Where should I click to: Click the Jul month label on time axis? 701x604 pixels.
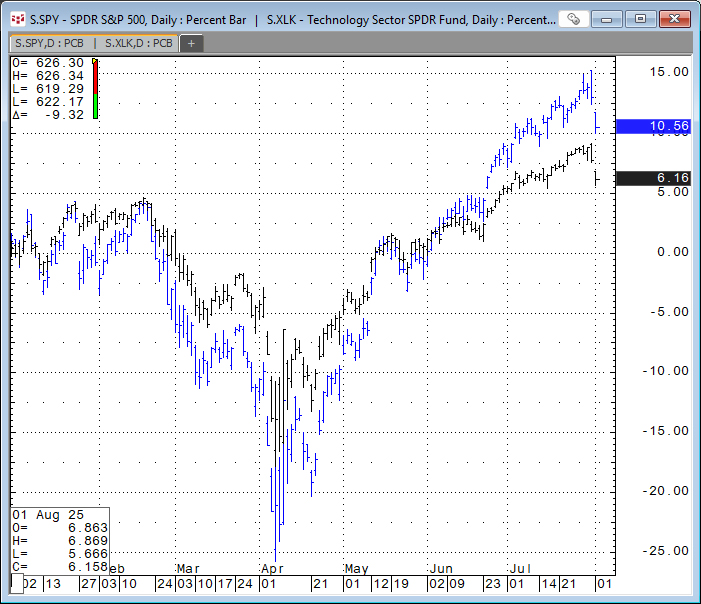[x=520, y=569]
